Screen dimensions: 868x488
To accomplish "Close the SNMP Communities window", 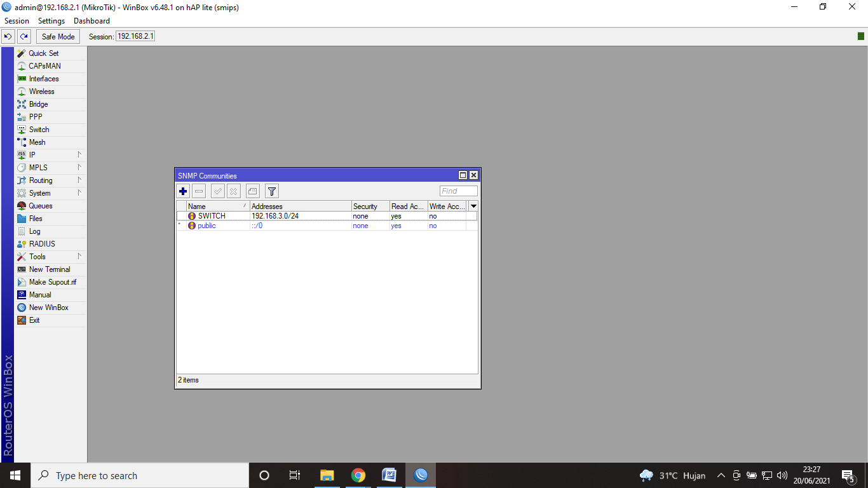I will click(x=473, y=175).
